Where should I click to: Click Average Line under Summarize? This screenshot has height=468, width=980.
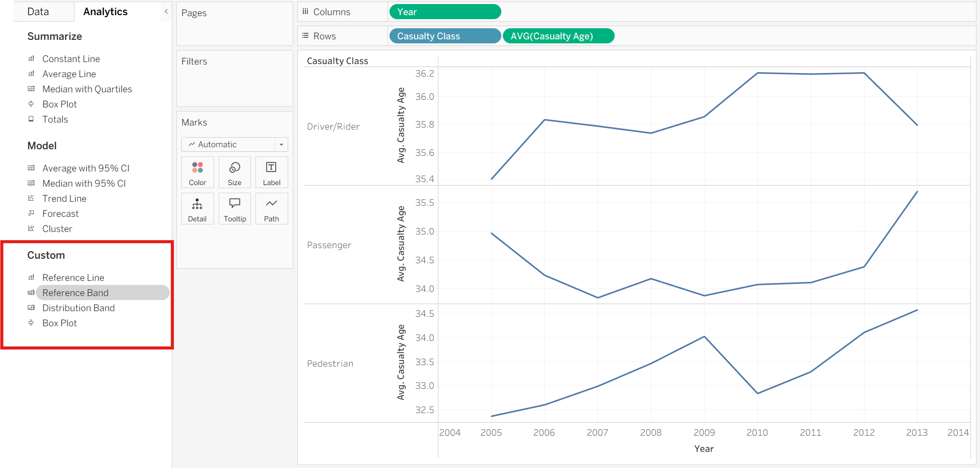pyautogui.click(x=69, y=74)
